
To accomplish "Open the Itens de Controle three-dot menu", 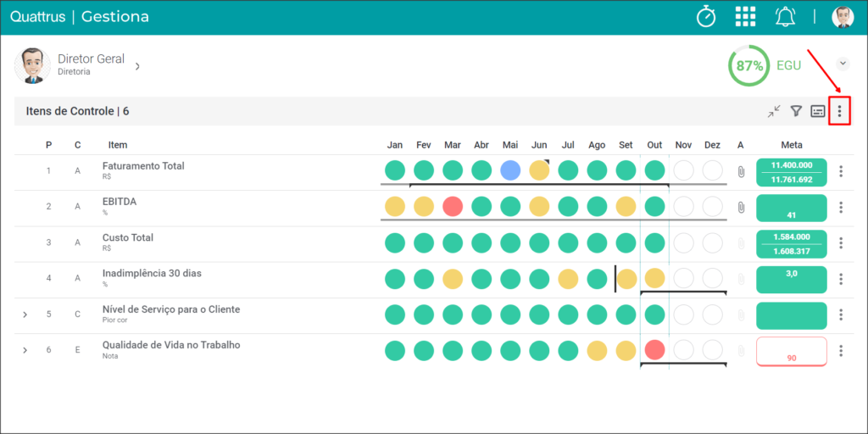I will (839, 111).
